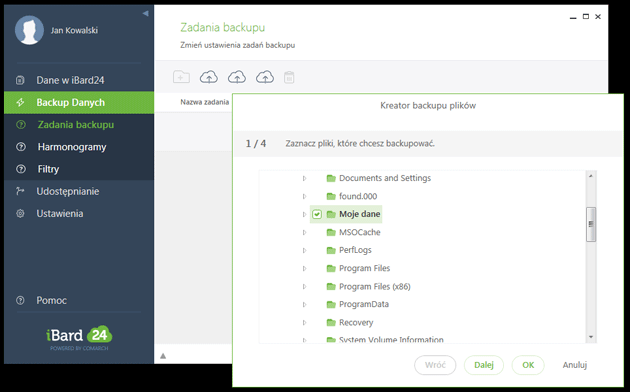Select the Recovery folder name
Screen dimensions: 630x392
click(x=356, y=322)
